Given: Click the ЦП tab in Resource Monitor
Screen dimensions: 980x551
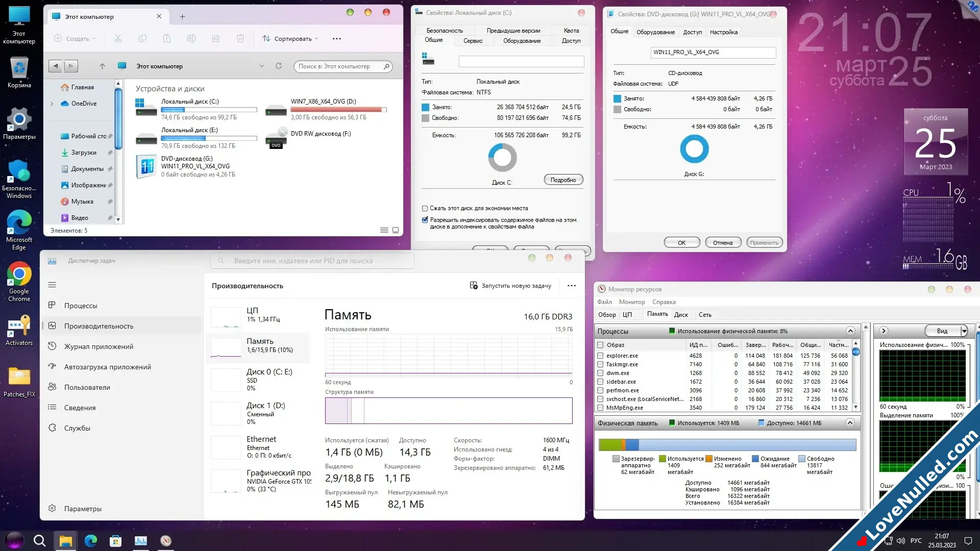Looking at the screenshot, I should tap(627, 314).
